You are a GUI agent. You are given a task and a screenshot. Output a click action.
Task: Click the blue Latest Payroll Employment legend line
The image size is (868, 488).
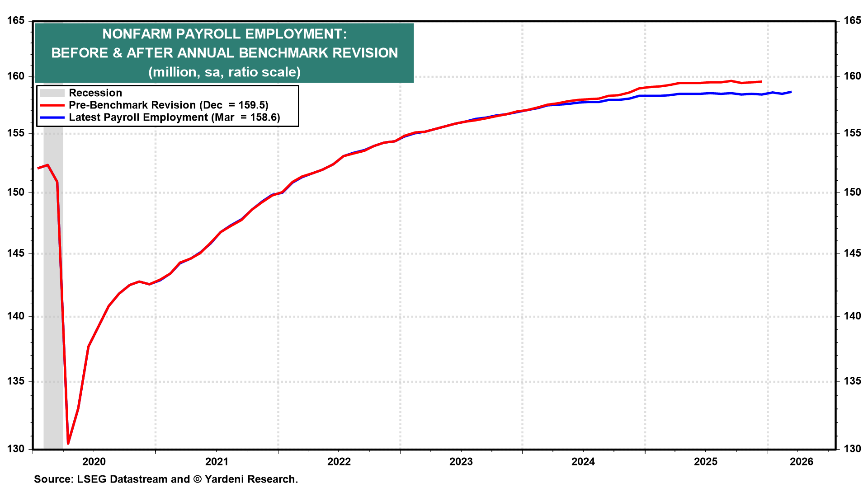click(x=53, y=117)
